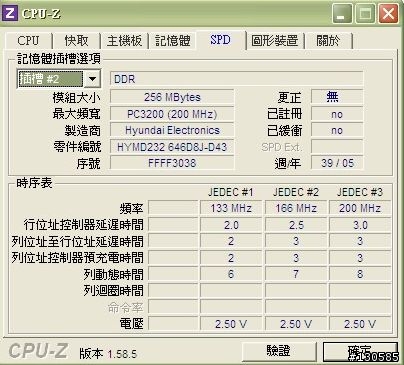Click CAS latency value 2.5

(296, 225)
